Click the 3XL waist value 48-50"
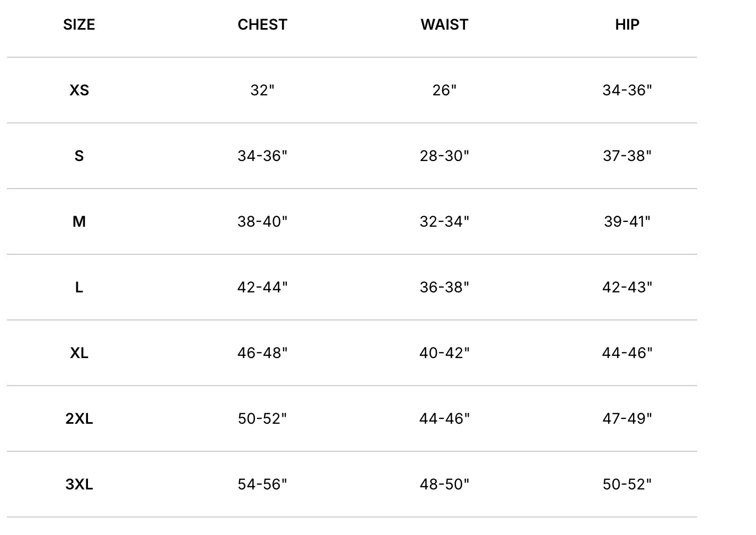Viewport: 756px width, 535px height. tap(444, 485)
